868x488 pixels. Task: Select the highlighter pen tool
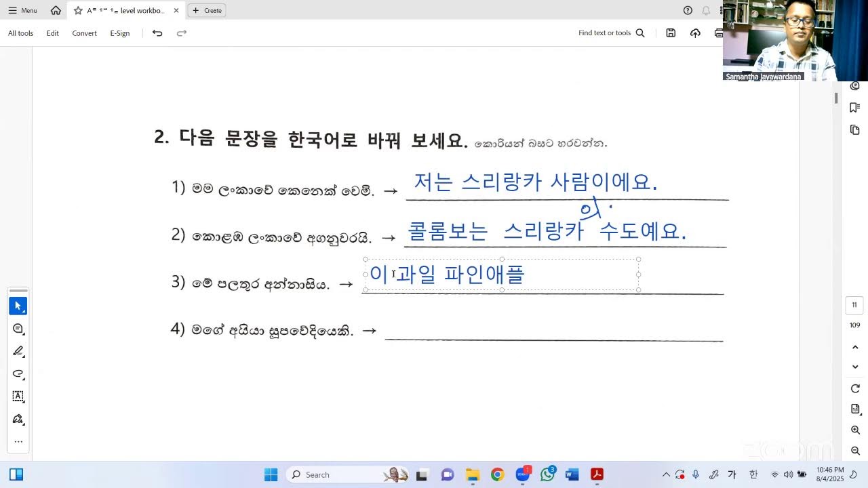point(18,351)
